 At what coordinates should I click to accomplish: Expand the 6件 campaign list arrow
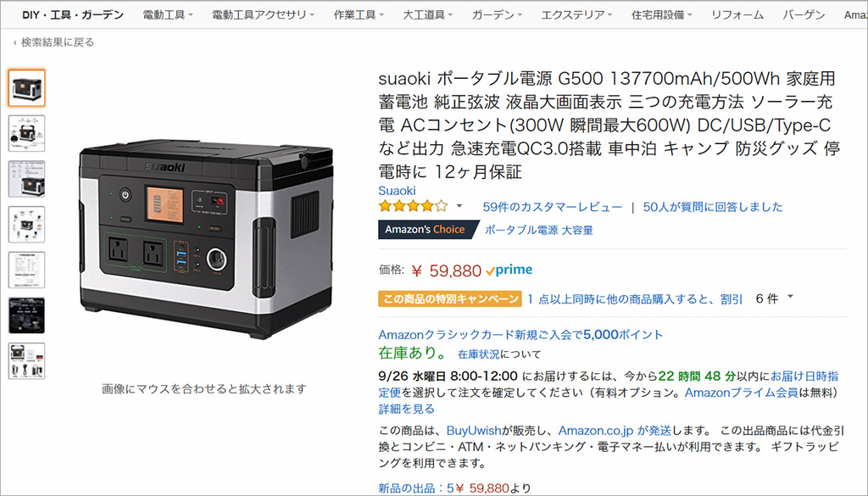click(x=791, y=298)
